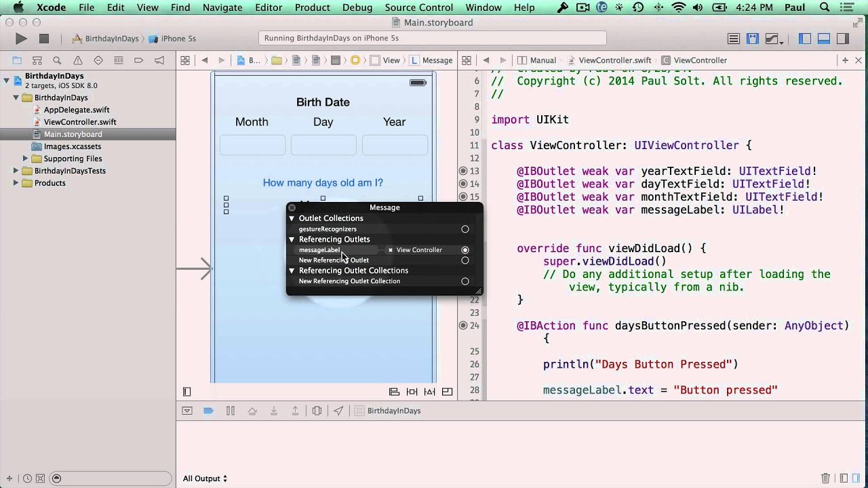Disconnect messageLabel from View Controller
Viewport: 868px width, 488px height.
coord(391,250)
